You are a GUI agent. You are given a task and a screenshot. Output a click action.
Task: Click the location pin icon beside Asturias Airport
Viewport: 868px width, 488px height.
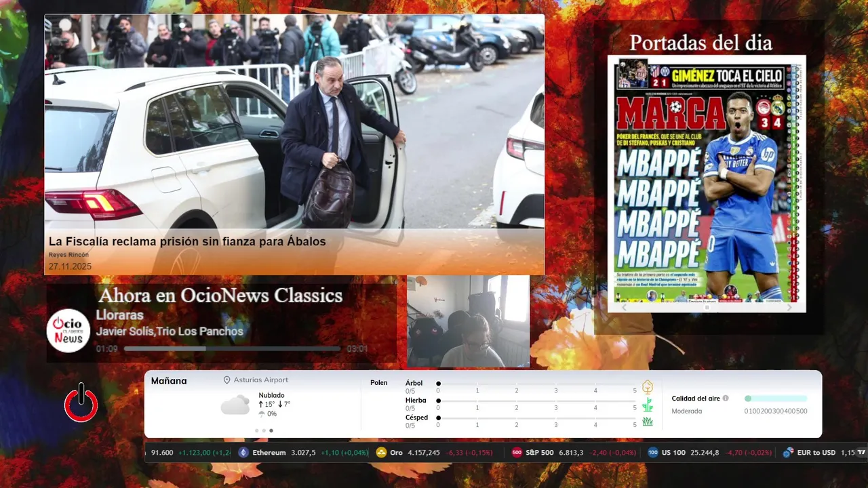point(227,380)
